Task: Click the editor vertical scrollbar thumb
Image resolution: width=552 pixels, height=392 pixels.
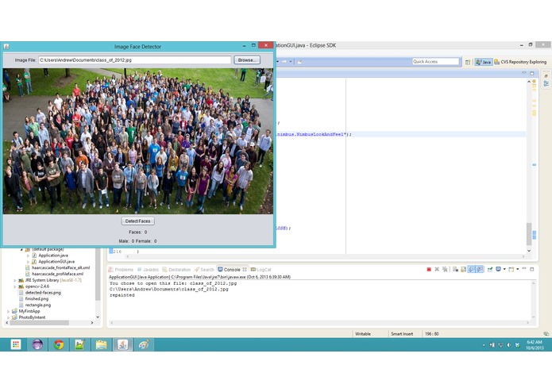Action: pyautogui.click(x=529, y=234)
